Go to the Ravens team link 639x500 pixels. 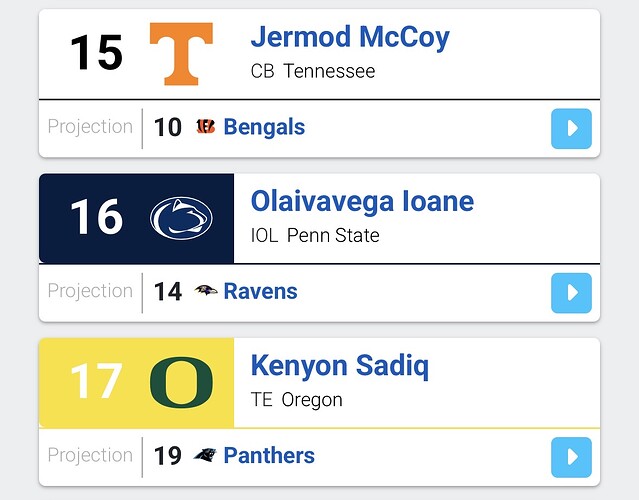[260, 291]
